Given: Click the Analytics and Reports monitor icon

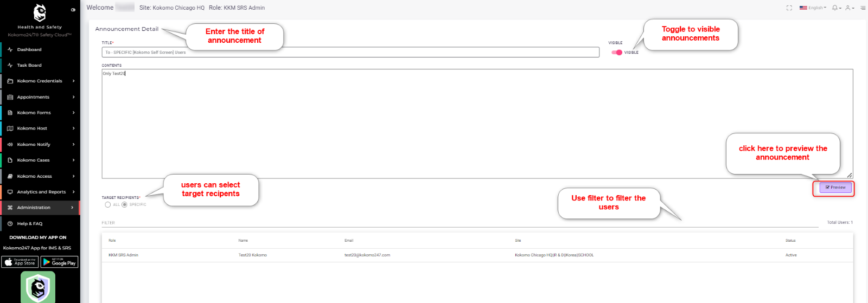Looking at the screenshot, I should [x=10, y=192].
